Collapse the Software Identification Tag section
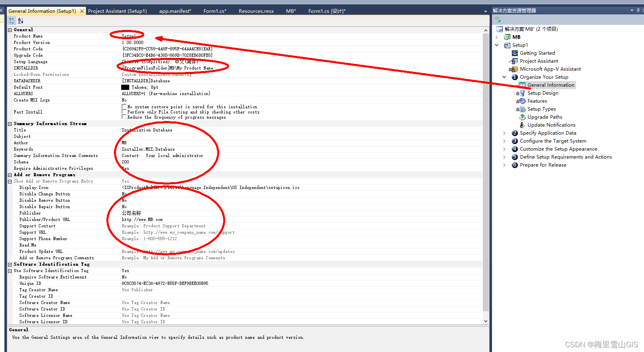 pos(10,264)
